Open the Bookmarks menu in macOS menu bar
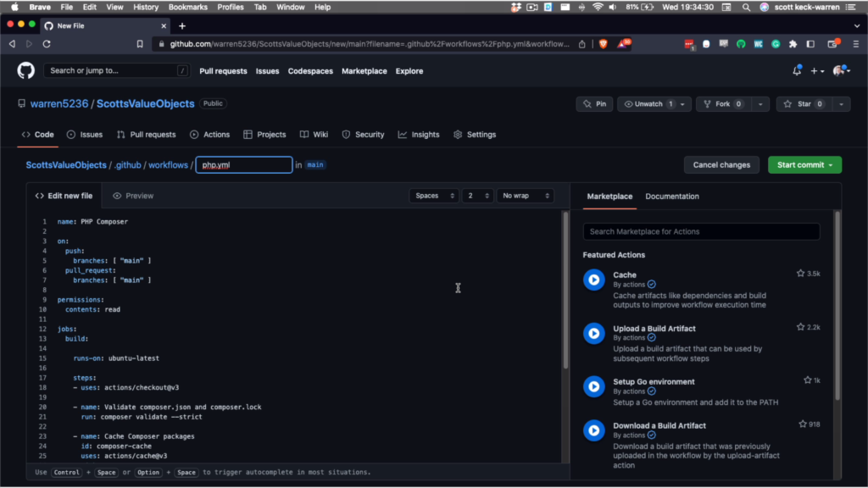 pos(187,7)
